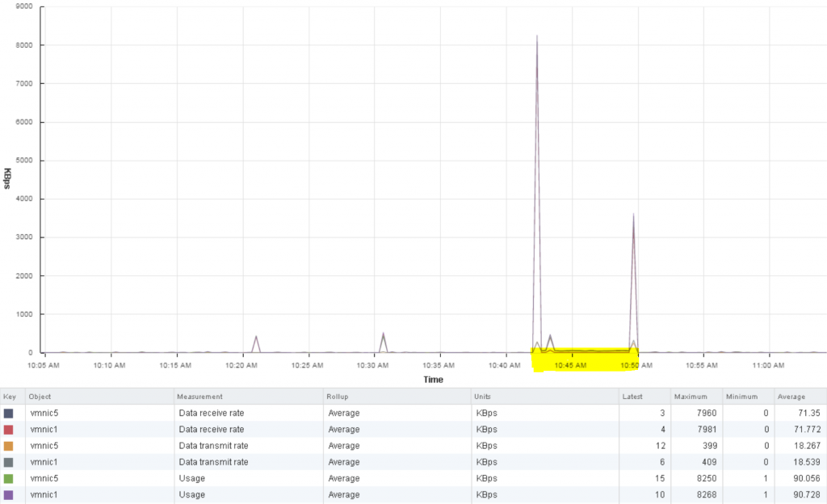Click the maximum value 8268

point(707,495)
